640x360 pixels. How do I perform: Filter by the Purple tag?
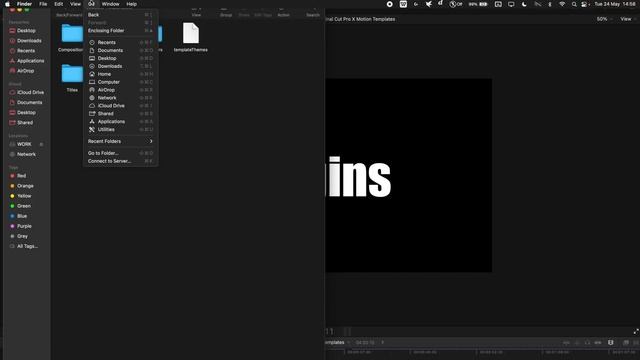[x=24, y=226]
